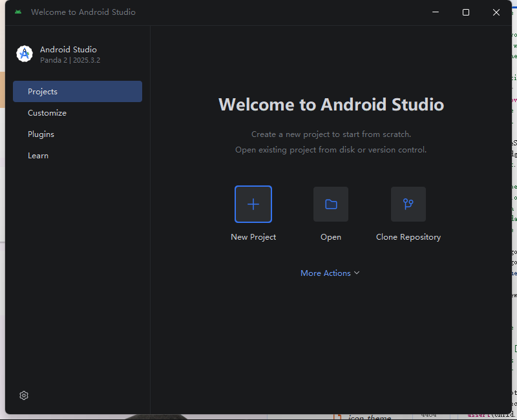
Task: Click the 'Panda 2 | 2025.3.2' version text
Action: click(70, 60)
